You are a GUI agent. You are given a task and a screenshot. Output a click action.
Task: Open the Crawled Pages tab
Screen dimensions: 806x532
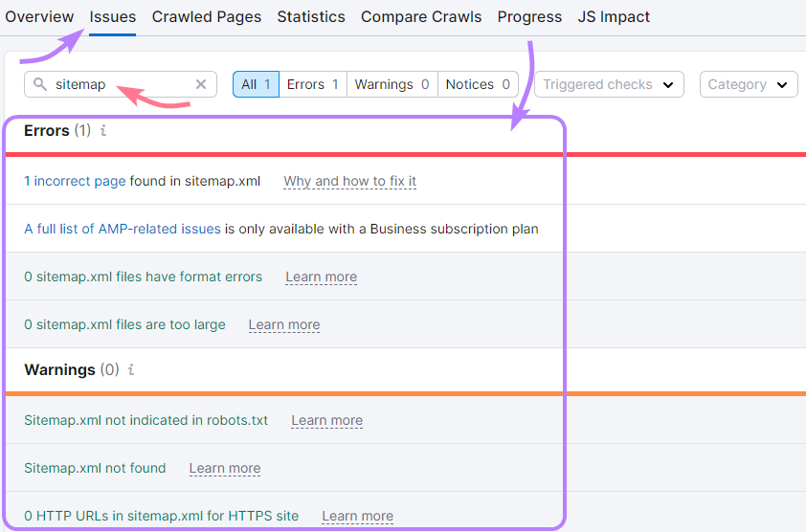click(207, 17)
